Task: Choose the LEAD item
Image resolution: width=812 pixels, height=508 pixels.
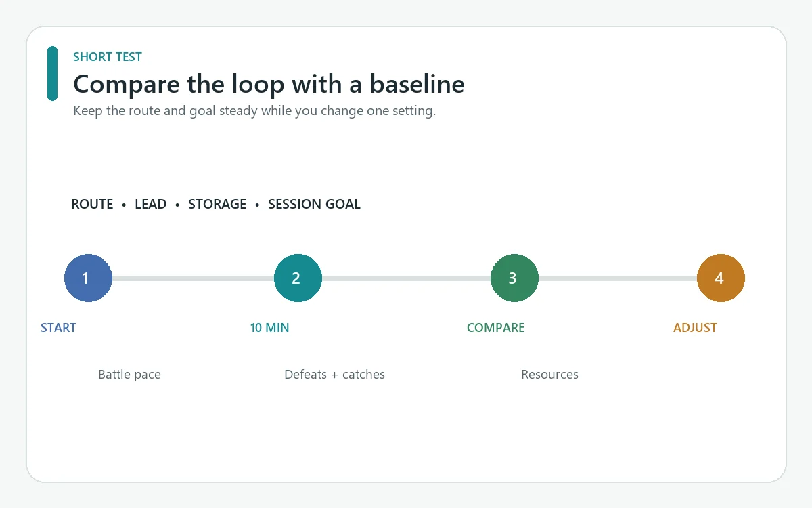Action: click(150, 204)
